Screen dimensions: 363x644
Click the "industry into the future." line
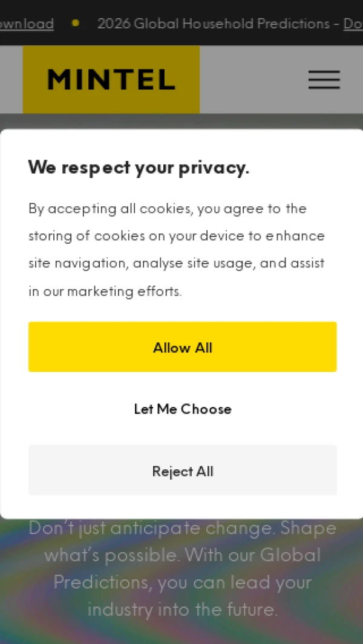[182, 609]
